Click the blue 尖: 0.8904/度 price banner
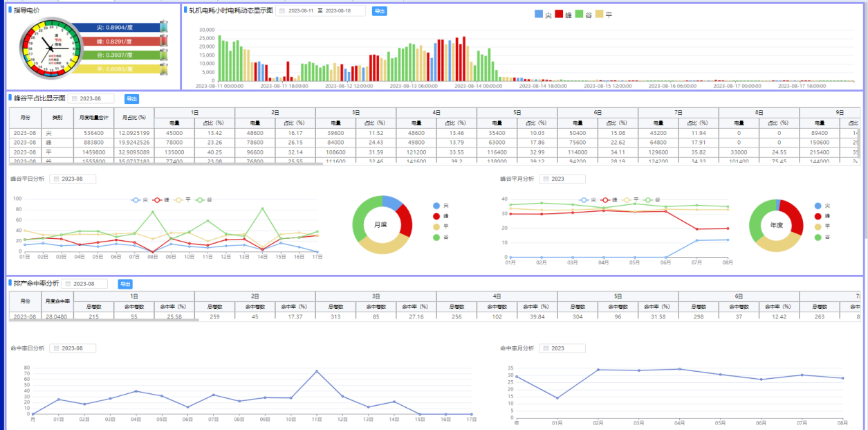The width and height of the screenshot is (868, 430). [117, 28]
